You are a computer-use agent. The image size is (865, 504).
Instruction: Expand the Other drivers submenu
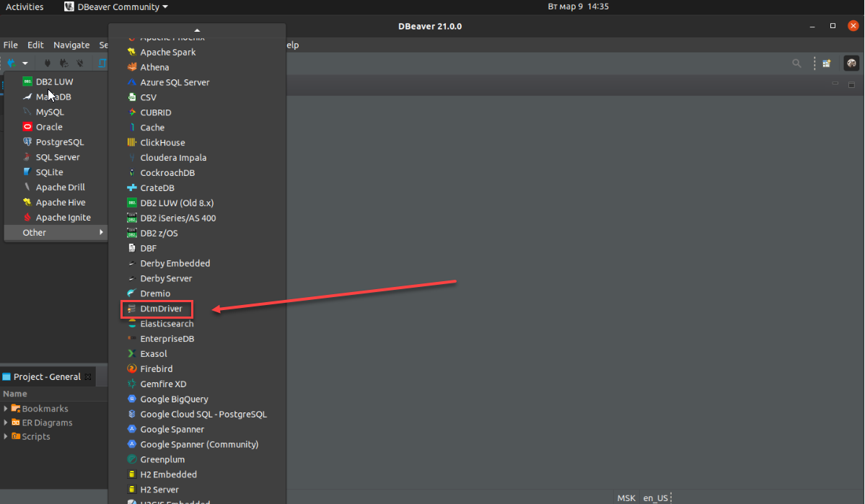(x=55, y=232)
